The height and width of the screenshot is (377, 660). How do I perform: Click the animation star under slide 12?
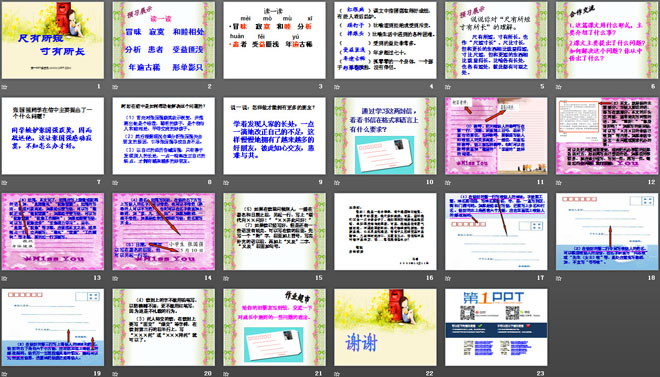559,182
